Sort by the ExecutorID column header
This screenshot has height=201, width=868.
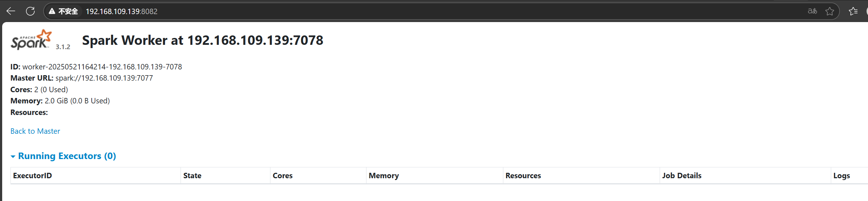coord(32,176)
